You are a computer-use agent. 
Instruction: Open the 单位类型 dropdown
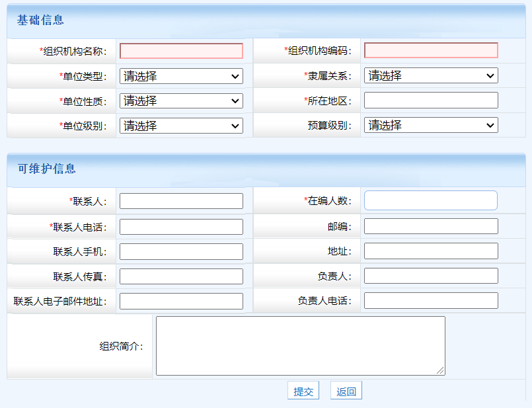coord(181,76)
